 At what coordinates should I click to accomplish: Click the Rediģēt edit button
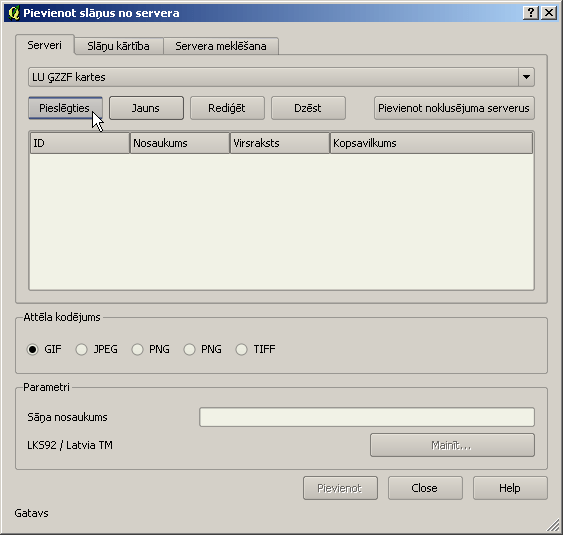[227, 108]
